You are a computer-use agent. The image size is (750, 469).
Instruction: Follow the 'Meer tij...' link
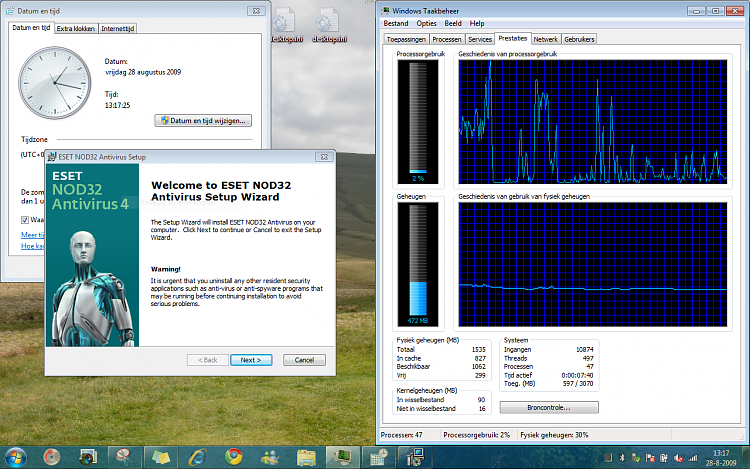33,235
